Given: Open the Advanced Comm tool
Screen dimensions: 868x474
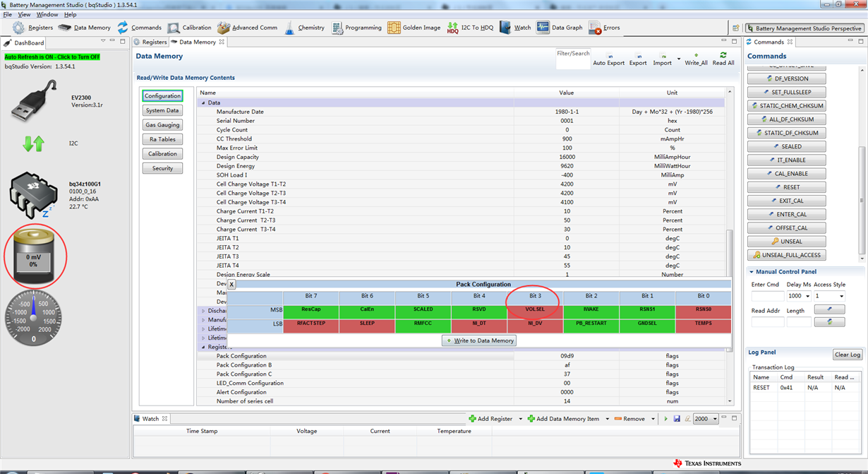Looking at the screenshot, I should coord(247,28).
